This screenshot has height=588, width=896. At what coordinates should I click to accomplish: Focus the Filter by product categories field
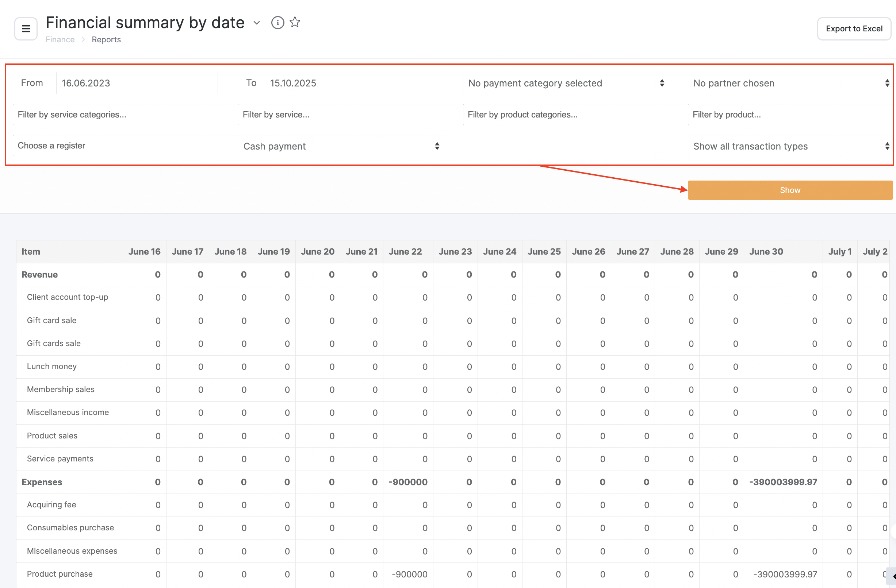pos(575,115)
